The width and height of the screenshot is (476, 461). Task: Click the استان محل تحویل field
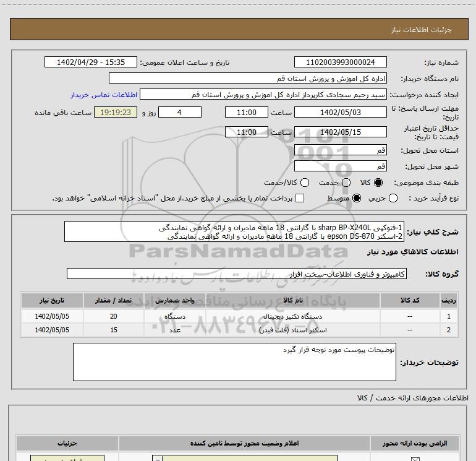pyautogui.click(x=340, y=150)
